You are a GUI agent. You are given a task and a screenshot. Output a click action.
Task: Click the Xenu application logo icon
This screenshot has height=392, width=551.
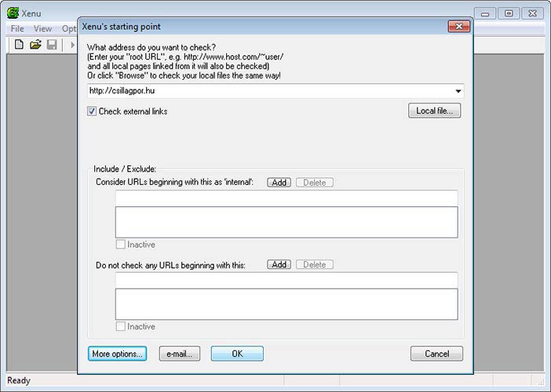[x=13, y=13]
